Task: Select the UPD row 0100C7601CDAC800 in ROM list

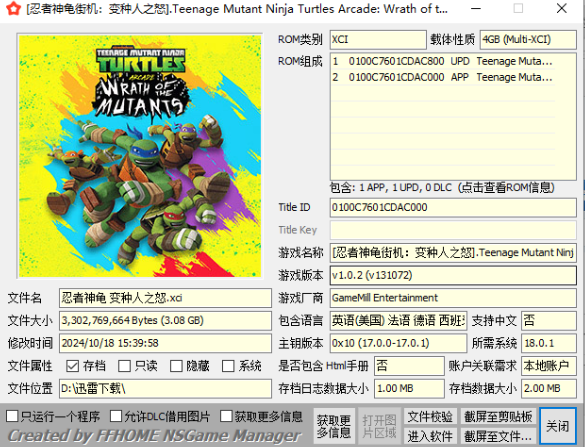Action: tap(443, 61)
